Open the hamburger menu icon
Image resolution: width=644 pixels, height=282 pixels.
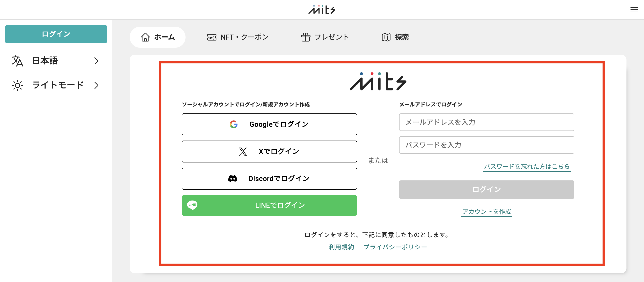pyautogui.click(x=634, y=10)
